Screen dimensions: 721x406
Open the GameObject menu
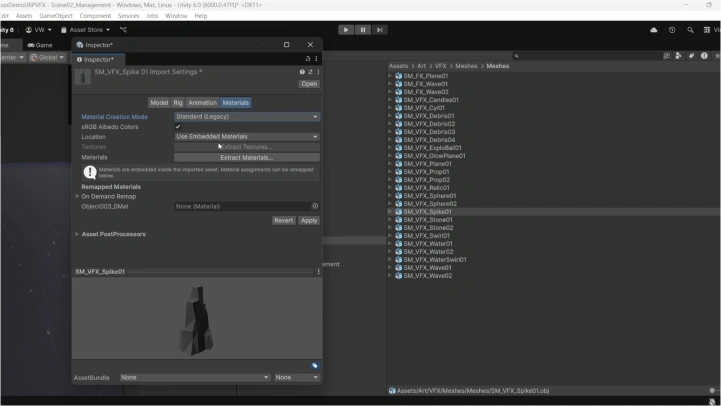pos(56,16)
